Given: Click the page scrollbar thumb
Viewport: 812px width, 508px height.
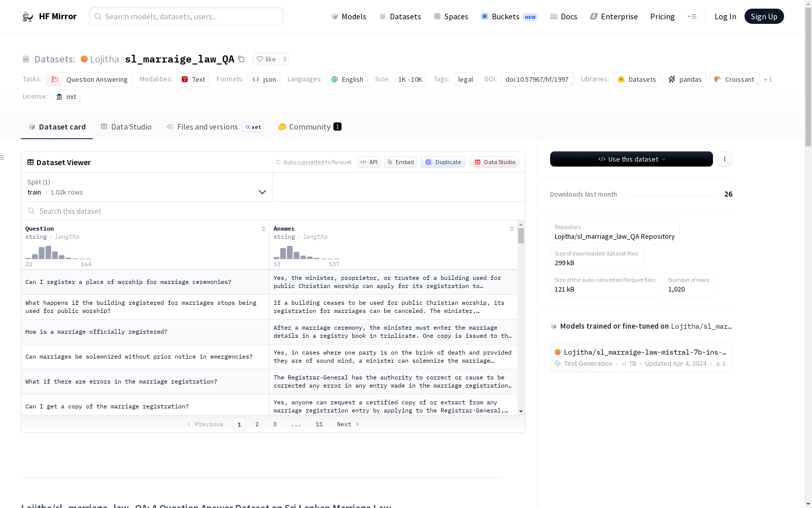Looking at the screenshot, I should click(x=808, y=76).
